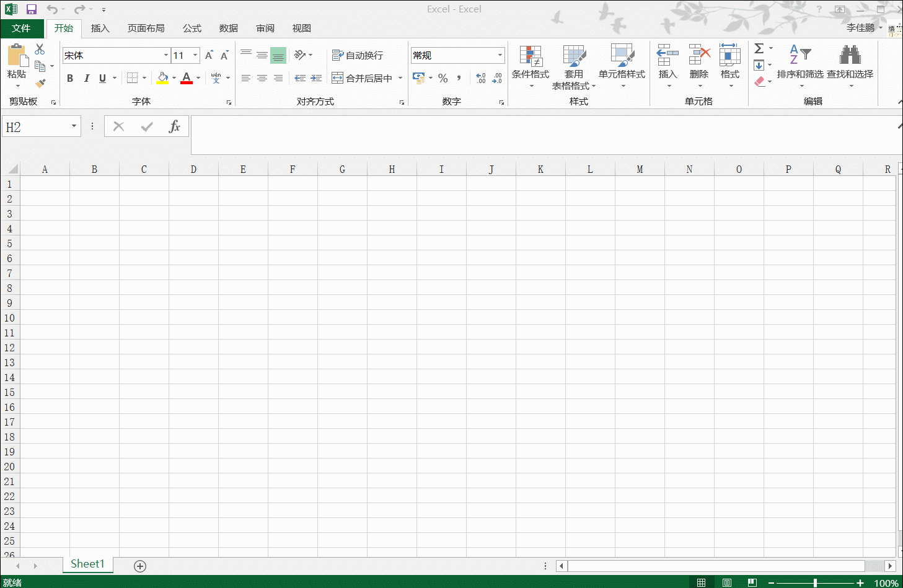The image size is (903, 588).
Task: Expand the font name dropdown (宋体)
Action: click(x=166, y=55)
